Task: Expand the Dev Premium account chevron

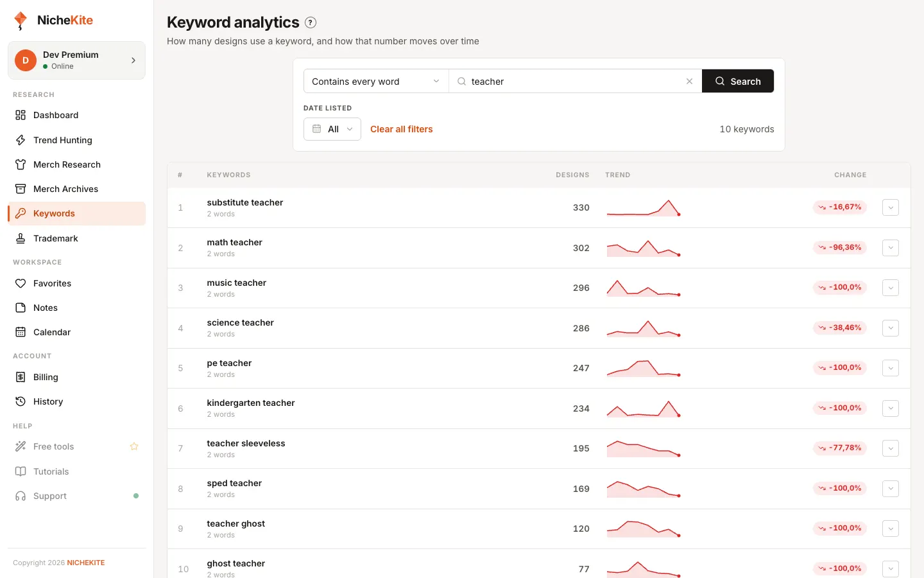Action: click(x=133, y=60)
